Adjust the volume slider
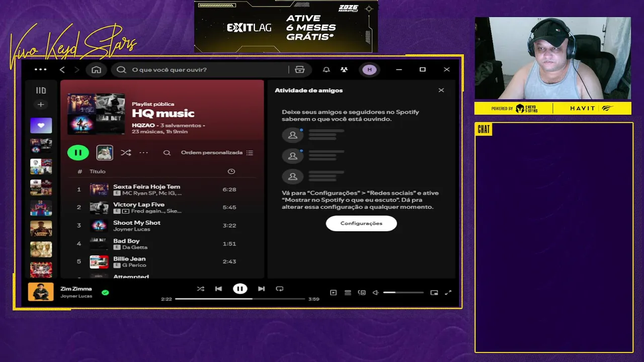The width and height of the screenshot is (644, 362). click(404, 293)
